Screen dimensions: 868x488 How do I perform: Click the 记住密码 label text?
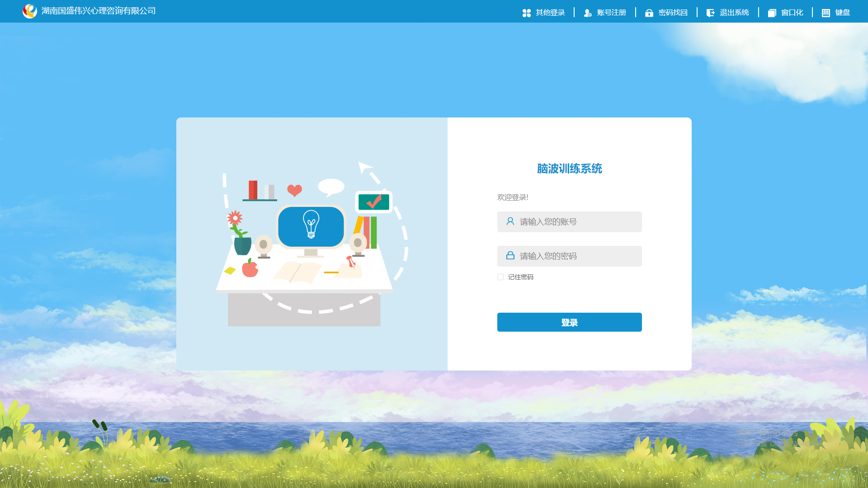(x=520, y=277)
